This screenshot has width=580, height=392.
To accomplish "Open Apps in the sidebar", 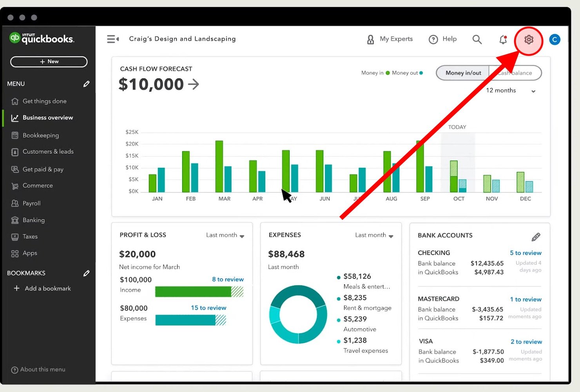I will [29, 253].
